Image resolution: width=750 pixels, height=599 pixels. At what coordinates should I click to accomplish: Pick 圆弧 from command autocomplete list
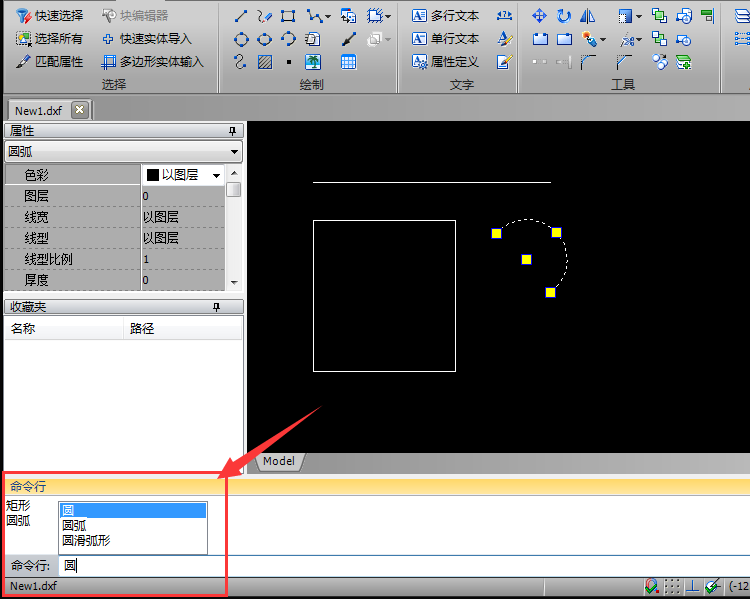point(75,525)
